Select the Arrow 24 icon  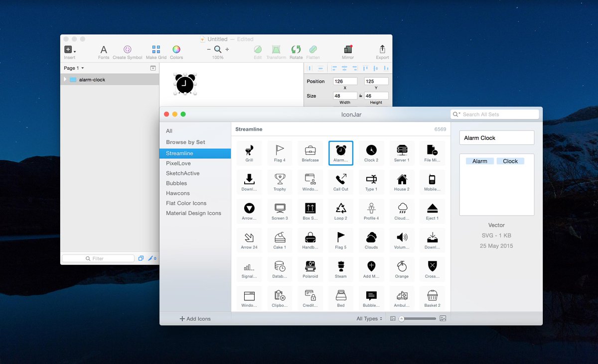249,240
